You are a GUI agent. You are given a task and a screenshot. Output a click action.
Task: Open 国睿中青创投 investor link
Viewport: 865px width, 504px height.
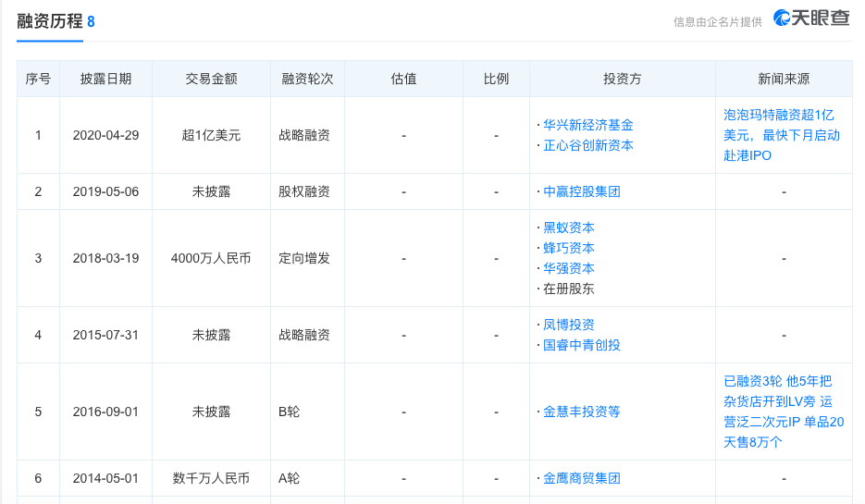tap(582, 345)
